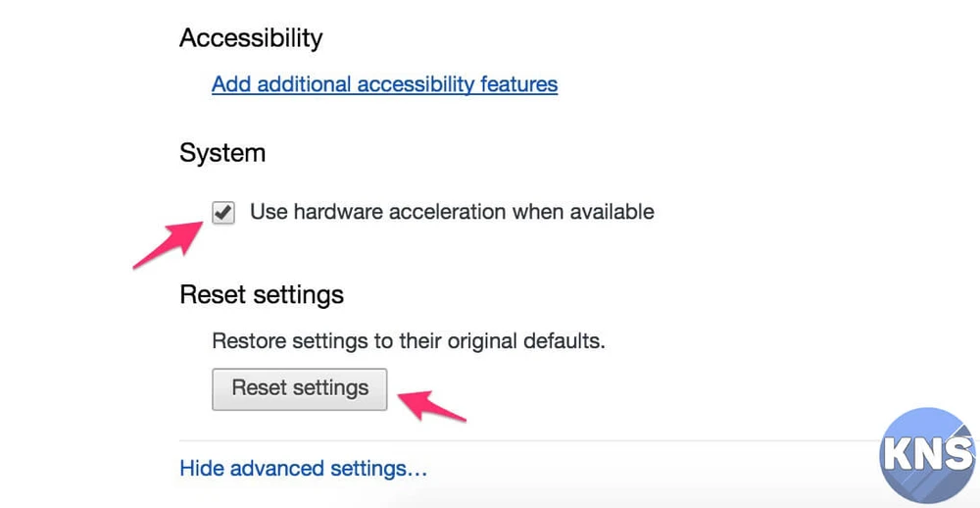Screen dimensions: 980x508
Task: Click the 'Use hardware acceleration when available' label
Action: click(452, 212)
